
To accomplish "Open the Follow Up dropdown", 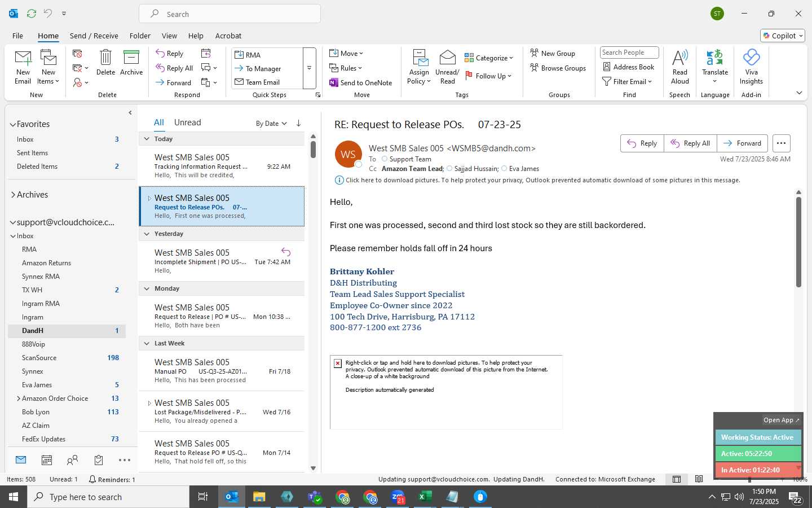I will pyautogui.click(x=488, y=76).
